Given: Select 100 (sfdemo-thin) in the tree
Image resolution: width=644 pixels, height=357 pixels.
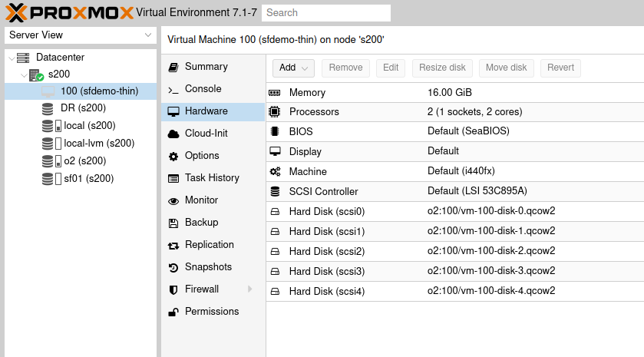Looking at the screenshot, I should [81, 91].
